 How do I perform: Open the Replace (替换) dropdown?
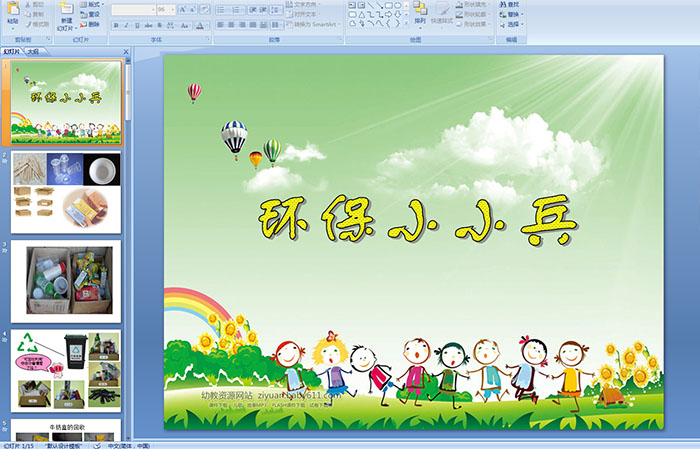coord(512,14)
